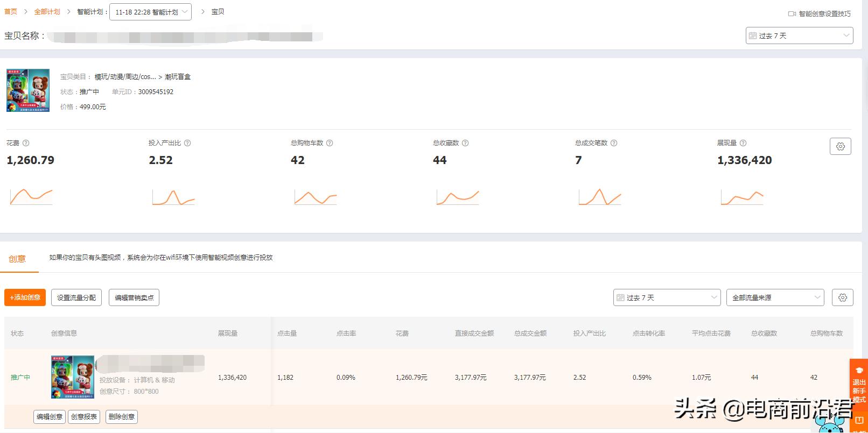The height and width of the screenshot is (433, 868).
Task: Switch to the 创意 tab
Action: tap(17, 259)
